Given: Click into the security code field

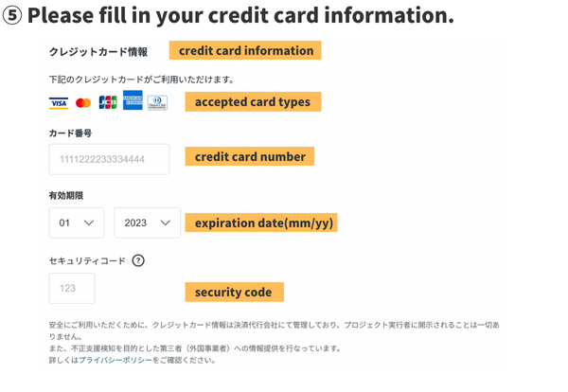Looking at the screenshot, I should (72, 288).
